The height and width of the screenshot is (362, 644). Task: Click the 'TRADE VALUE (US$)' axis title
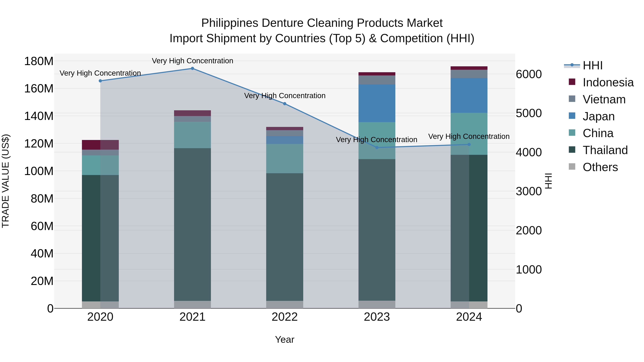tap(6, 181)
